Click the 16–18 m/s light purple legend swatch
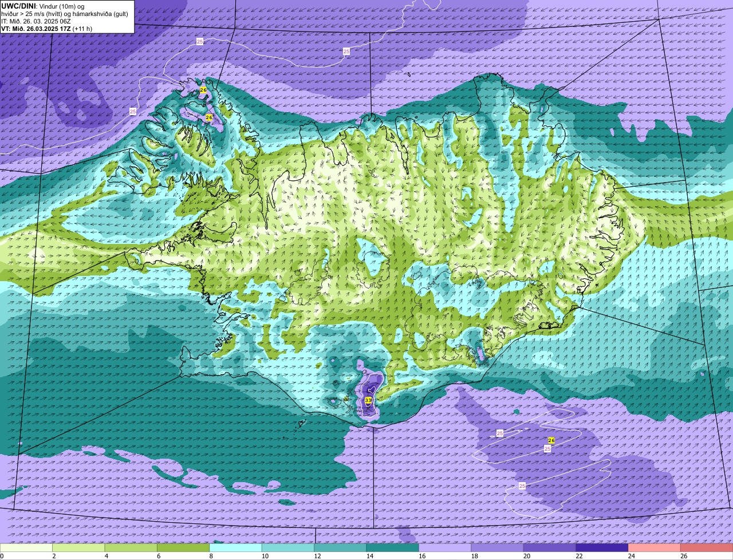Viewport: 733px width, 560px height. pyautogui.click(x=445, y=548)
